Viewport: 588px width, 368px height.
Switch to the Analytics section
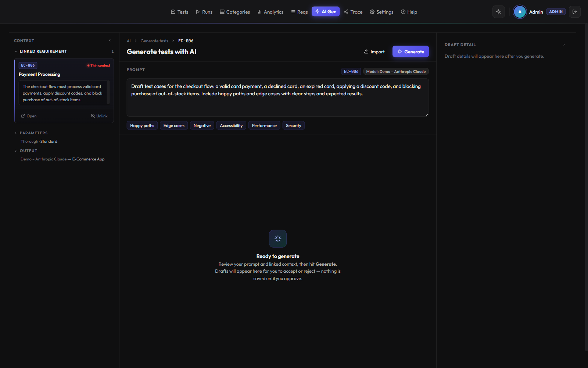point(270,12)
